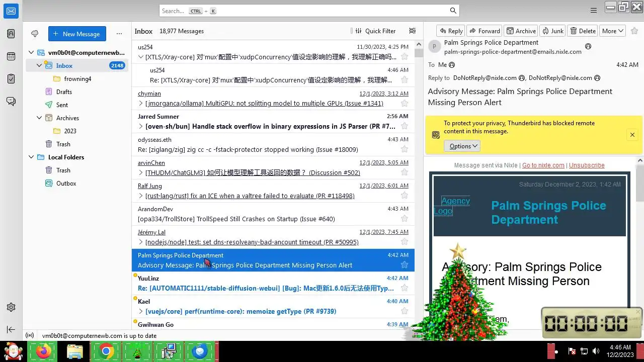Archive the open message
The image size is (644, 362).
pos(521,31)
